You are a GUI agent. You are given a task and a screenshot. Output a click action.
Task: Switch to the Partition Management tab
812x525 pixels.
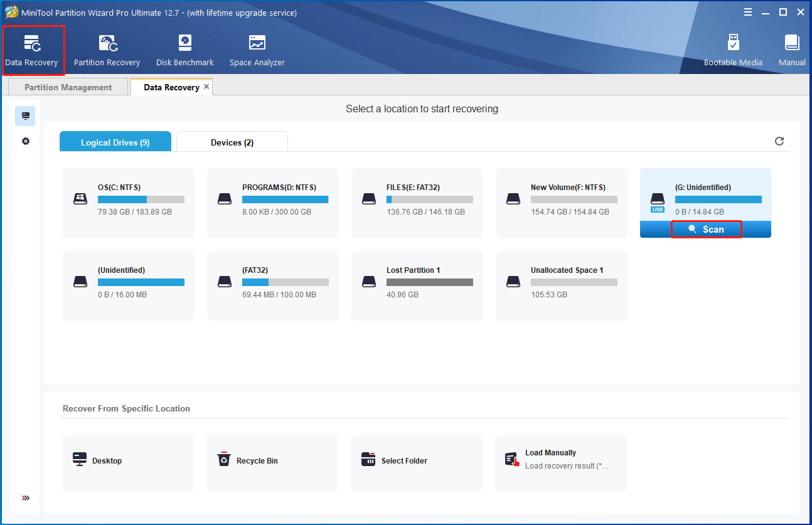(68, 87)
